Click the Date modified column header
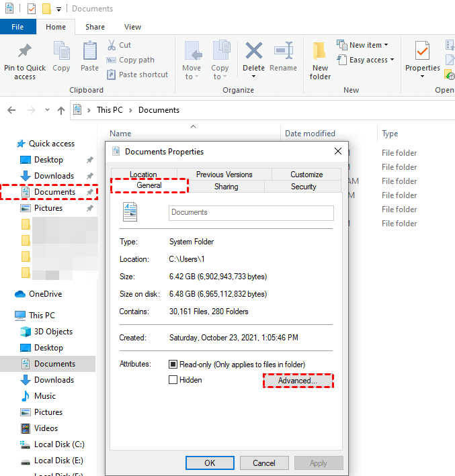The width and height of the screenshot is (455, 476). coord(310,134)
